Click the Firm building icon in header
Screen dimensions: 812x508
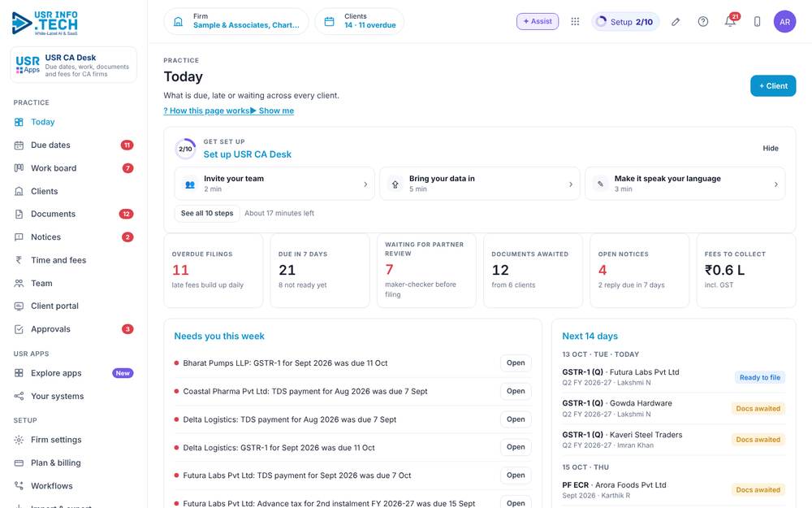pos(178,22)
